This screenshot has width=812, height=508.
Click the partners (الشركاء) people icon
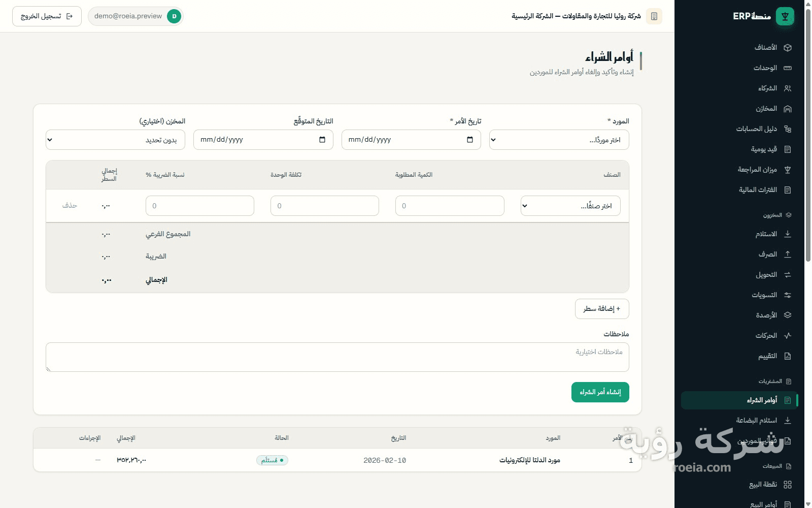[788, 88]
